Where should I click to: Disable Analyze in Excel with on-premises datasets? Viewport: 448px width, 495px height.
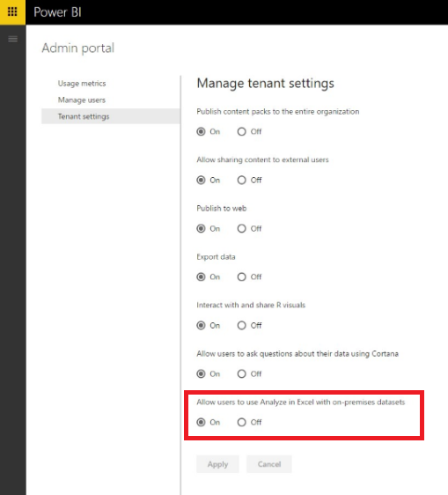point(242,423)
